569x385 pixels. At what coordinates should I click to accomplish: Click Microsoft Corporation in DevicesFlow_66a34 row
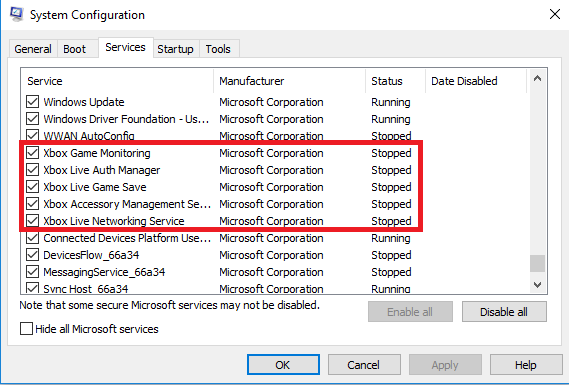[271, 255]
